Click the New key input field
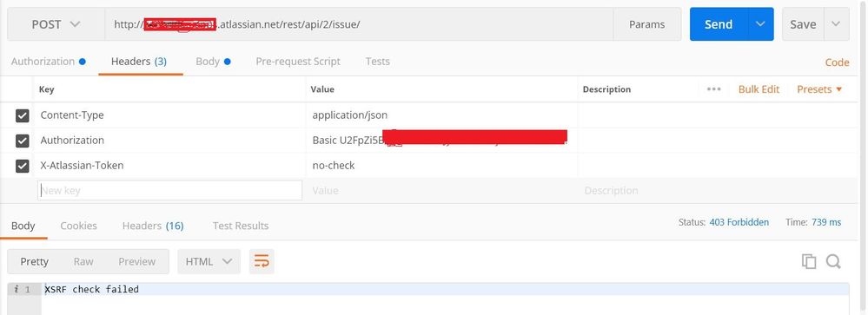 170,190
